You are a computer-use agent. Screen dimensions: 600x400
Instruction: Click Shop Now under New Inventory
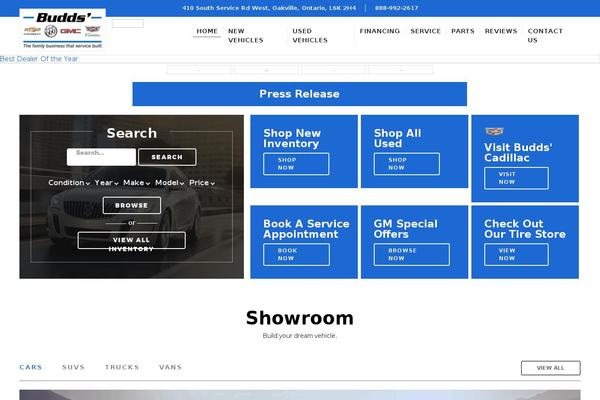(x=296, y=164)
